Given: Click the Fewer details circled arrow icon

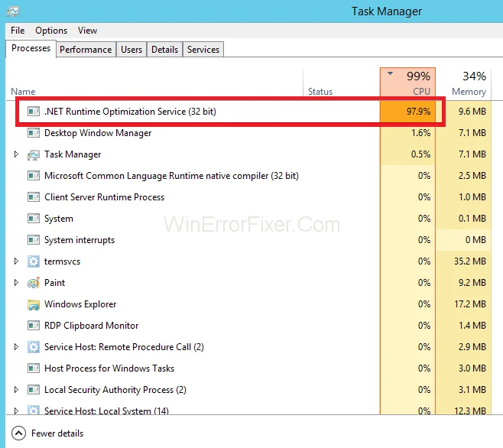Looking at the screenshot, I should click(x=18, y=433).
